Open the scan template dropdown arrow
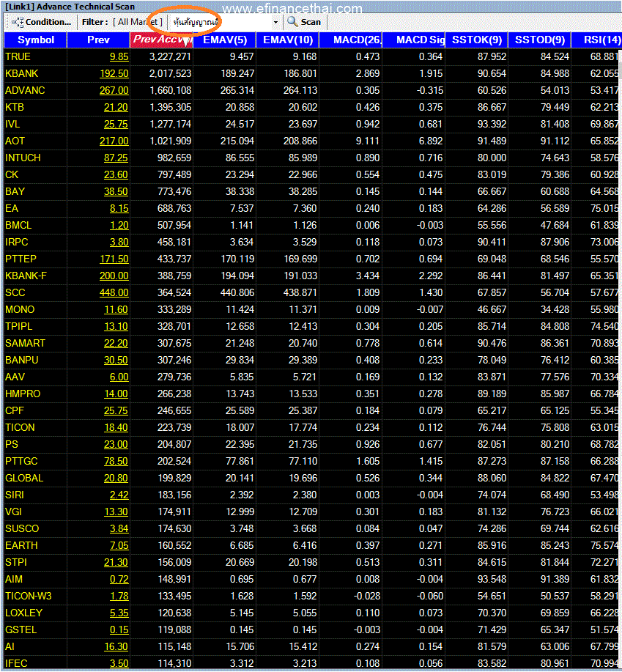Image resolution: width=622 pixels, height=672 pixels. tap(275, 22)
